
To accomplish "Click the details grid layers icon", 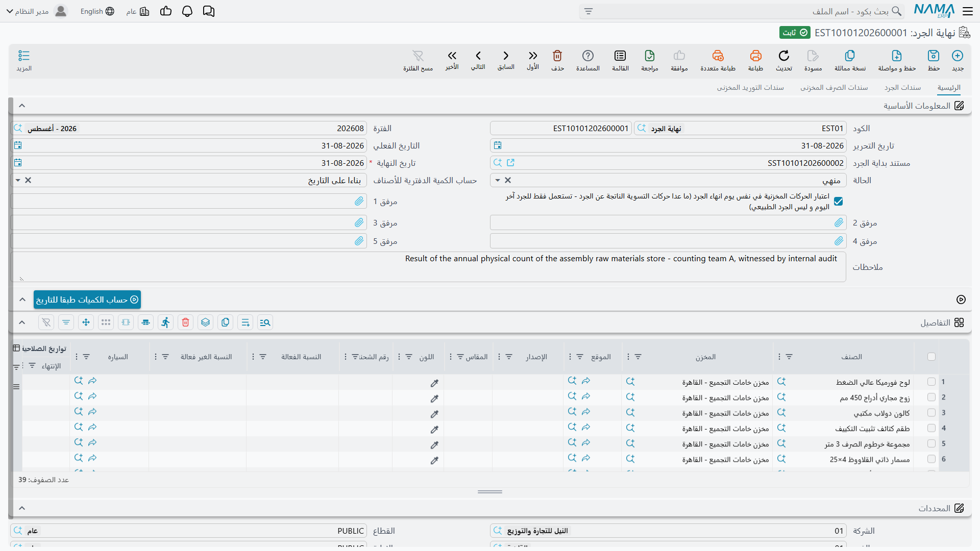I will coord(206,322).
